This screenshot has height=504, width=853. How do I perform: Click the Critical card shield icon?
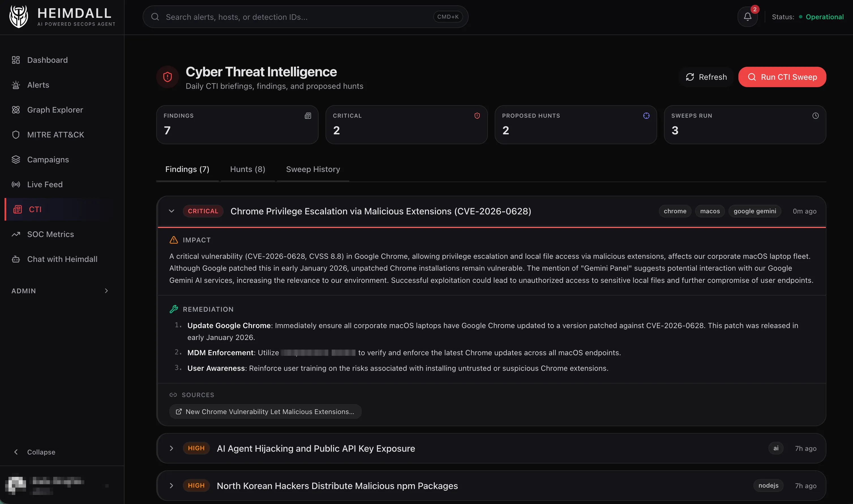pyautogui.click(x=477, y=116)
